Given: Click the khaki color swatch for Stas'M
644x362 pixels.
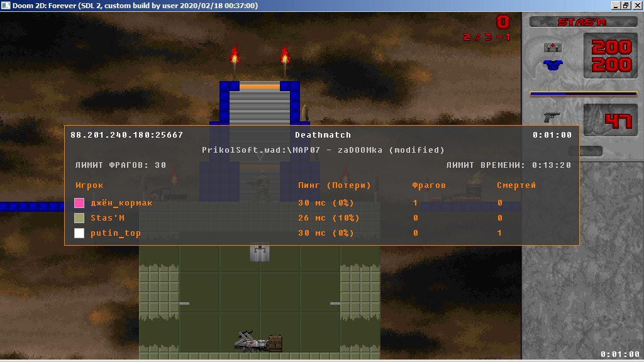Looking at the screenshot, I should [79, 218].
